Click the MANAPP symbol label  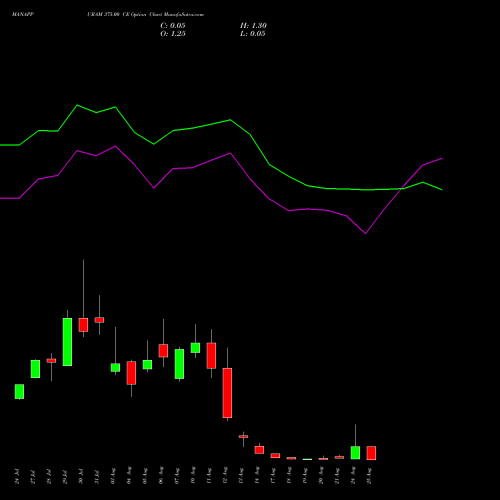23,15
